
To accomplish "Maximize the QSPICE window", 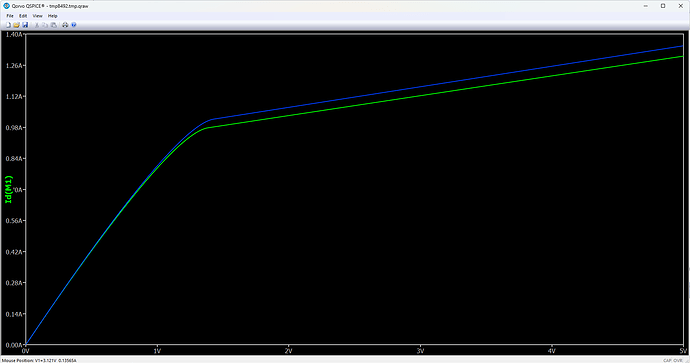I will point(663,6).
